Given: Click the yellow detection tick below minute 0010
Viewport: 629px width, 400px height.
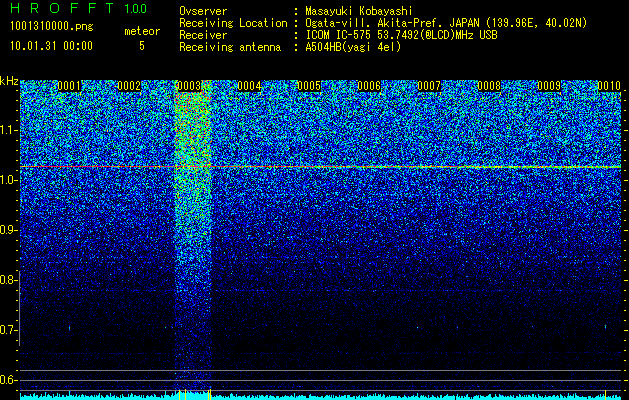Looking at the screenshot, I should (605, 395).
